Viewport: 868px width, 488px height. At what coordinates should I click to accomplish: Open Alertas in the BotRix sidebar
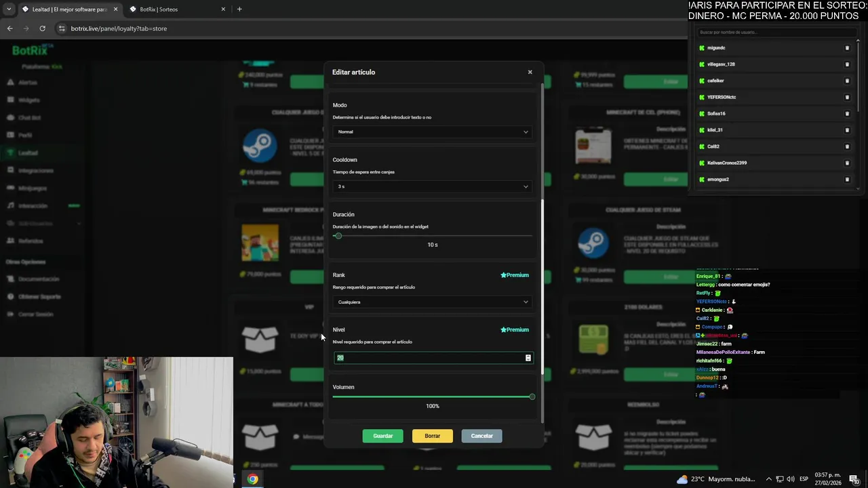(x=28, y=83)
